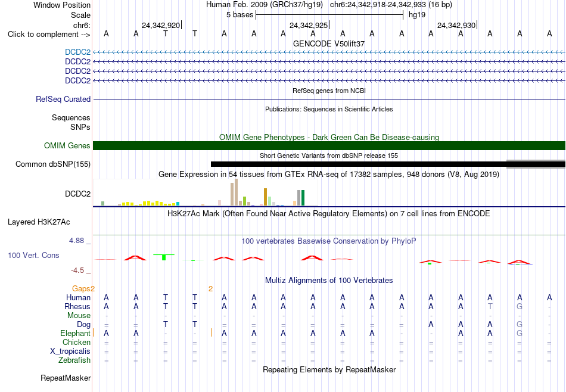Click the light-blue DCDC2 transcript label
This screenshot has height=392, width=566.
pyautogui.click(x=77, y=52)
